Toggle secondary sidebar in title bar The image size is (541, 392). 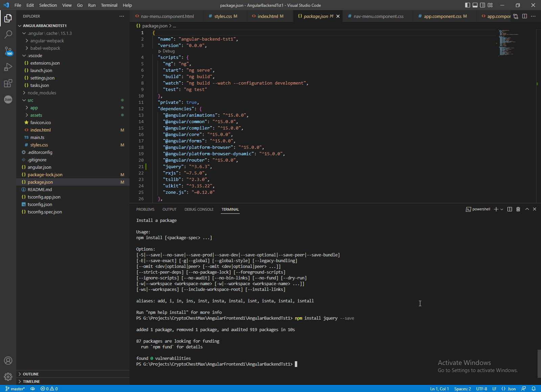pyautogui.click(x=483, y=5)
